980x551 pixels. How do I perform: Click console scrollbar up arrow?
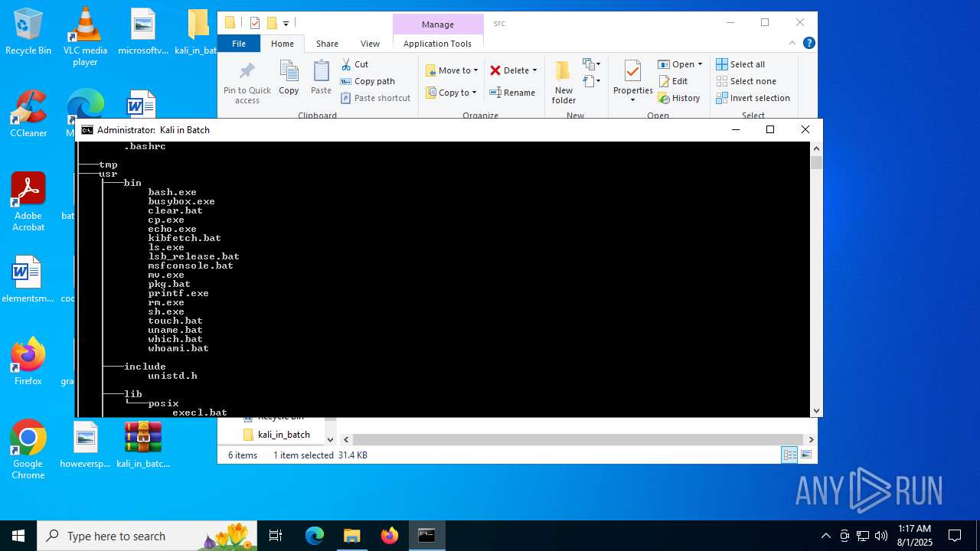point(816,148)
